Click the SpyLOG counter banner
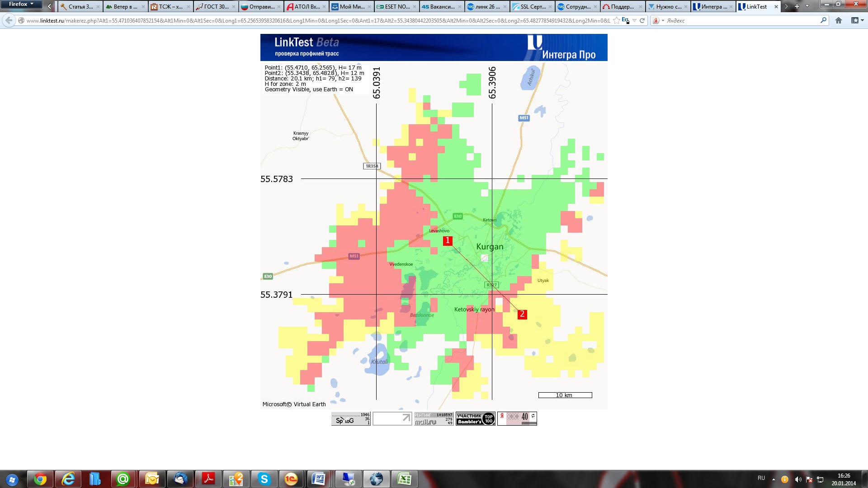The width and height of the screenshot is (868, 488). click(x=351, y=418)
